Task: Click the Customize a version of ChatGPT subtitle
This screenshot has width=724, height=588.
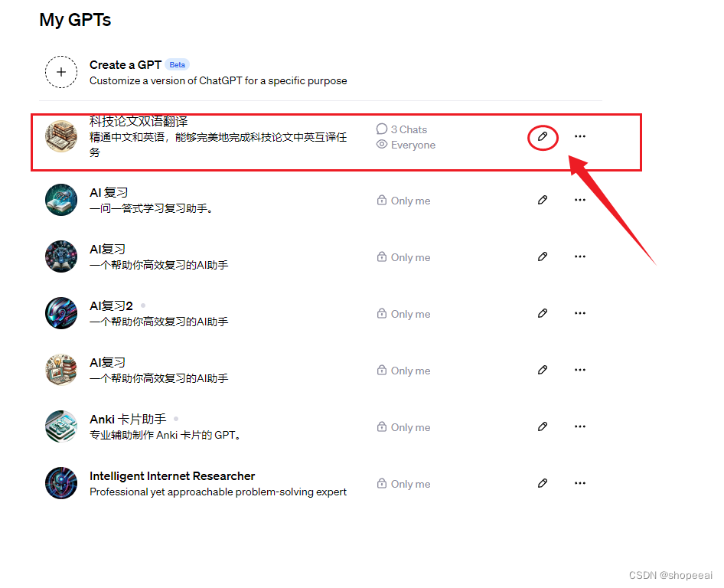Action: pos(218,81)
